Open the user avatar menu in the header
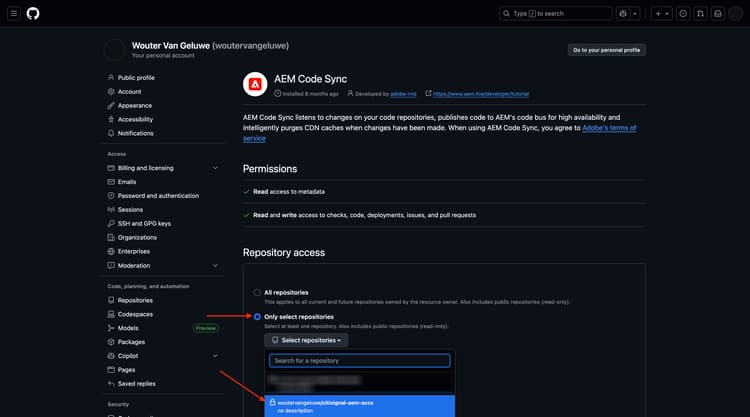This screenshot has height=417, width=750. click(x=736, y=13)
